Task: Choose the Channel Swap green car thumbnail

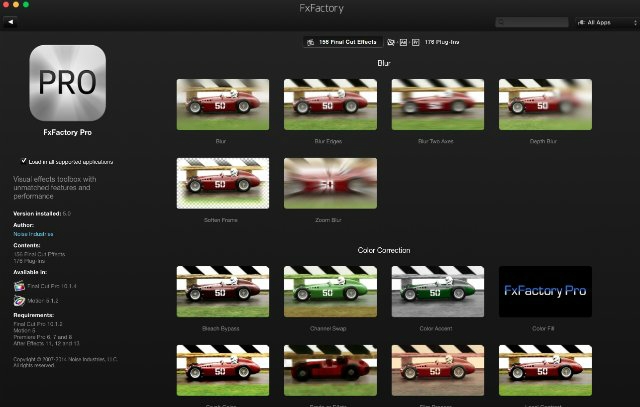Action: point(329,291)
